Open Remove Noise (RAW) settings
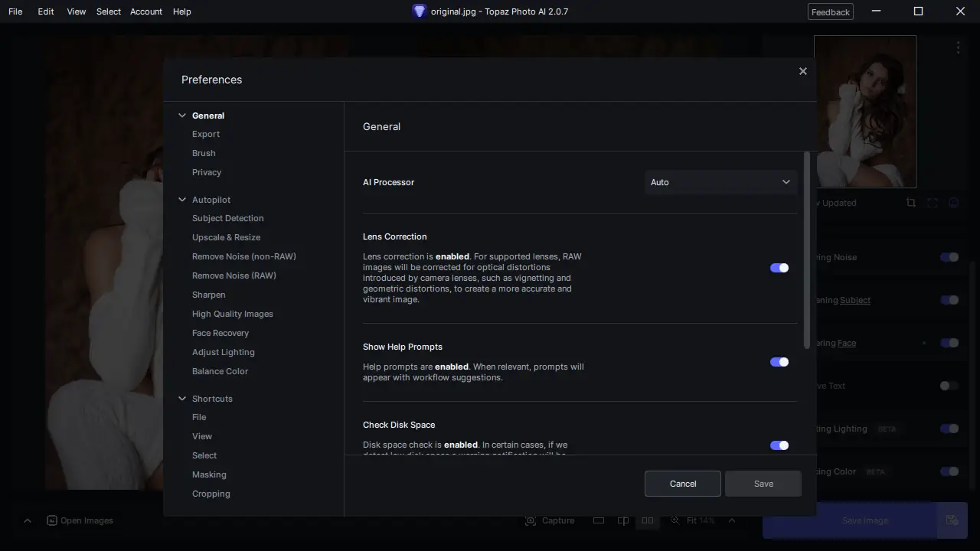 (x=234, y=275)
